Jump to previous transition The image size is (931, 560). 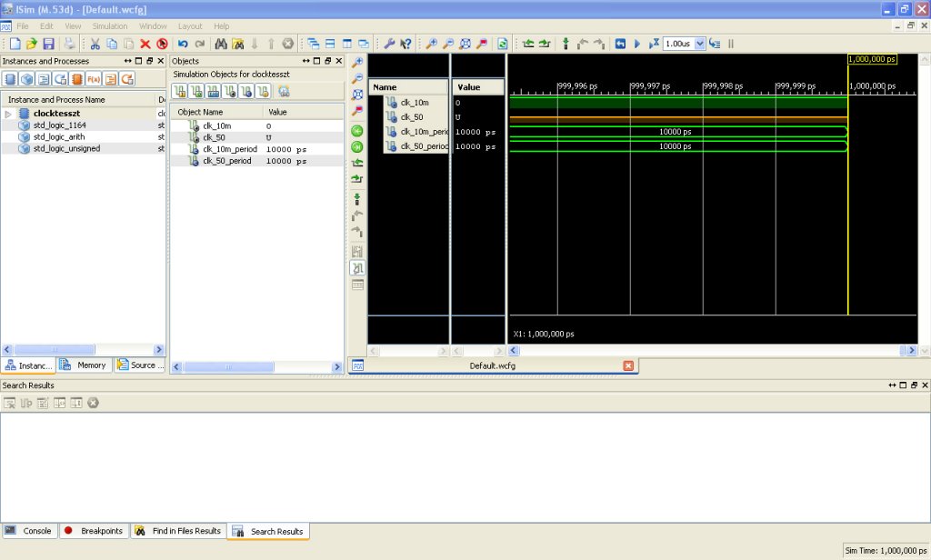click(528, 44)
